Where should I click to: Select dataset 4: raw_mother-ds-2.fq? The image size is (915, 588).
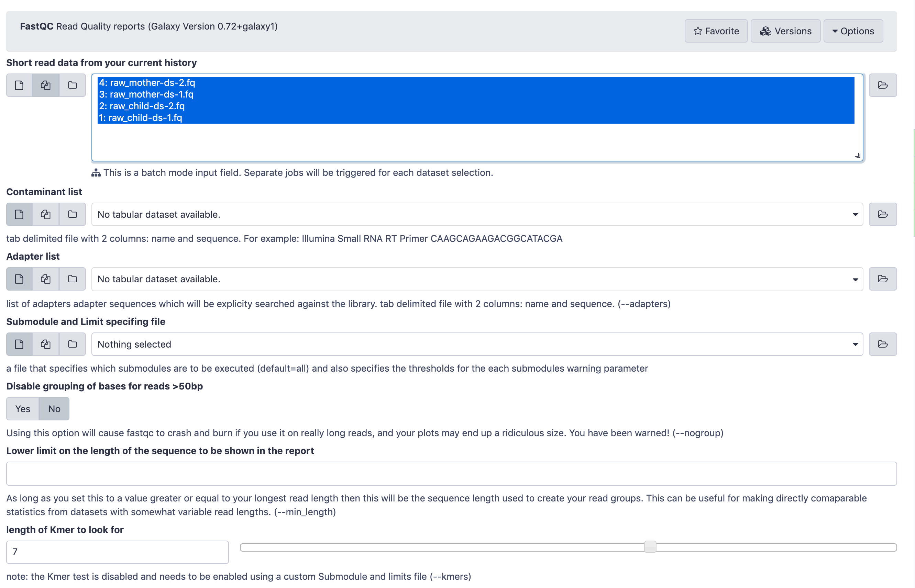[x=476, y=82]
